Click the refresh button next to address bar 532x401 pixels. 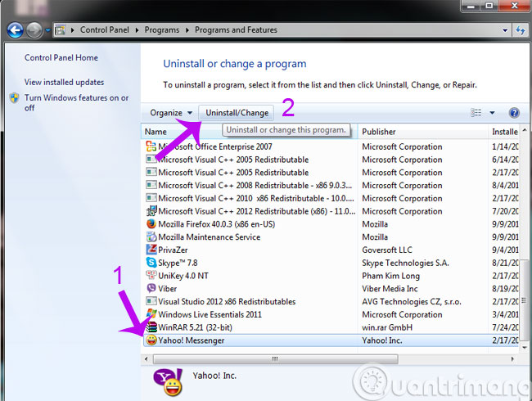(x=521, y=30)
